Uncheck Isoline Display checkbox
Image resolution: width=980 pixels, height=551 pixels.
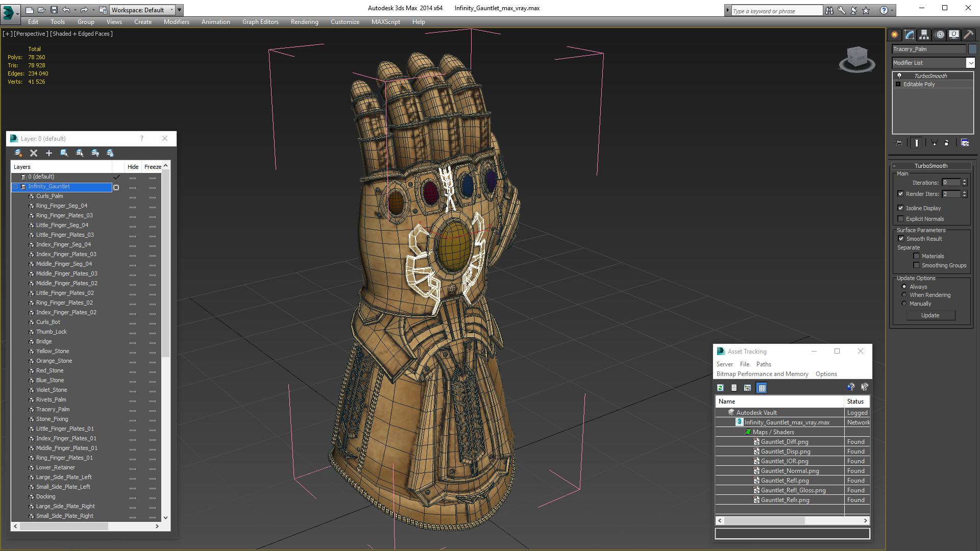point(901,208)
